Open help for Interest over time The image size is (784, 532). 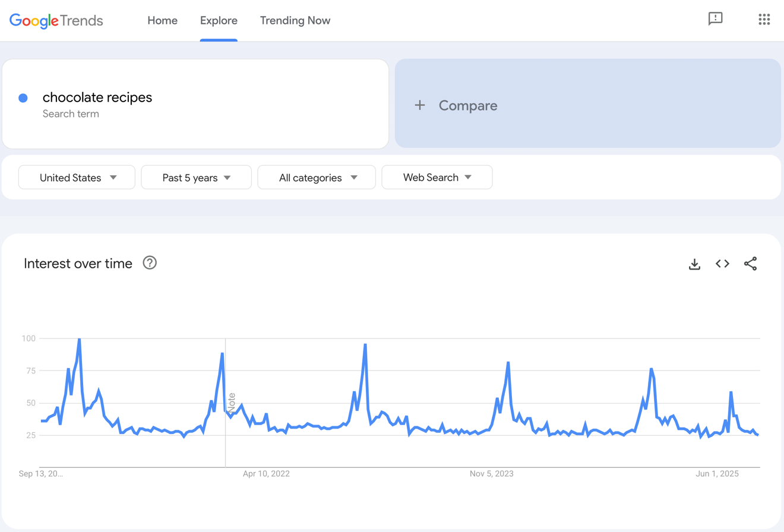click(150, 263)
